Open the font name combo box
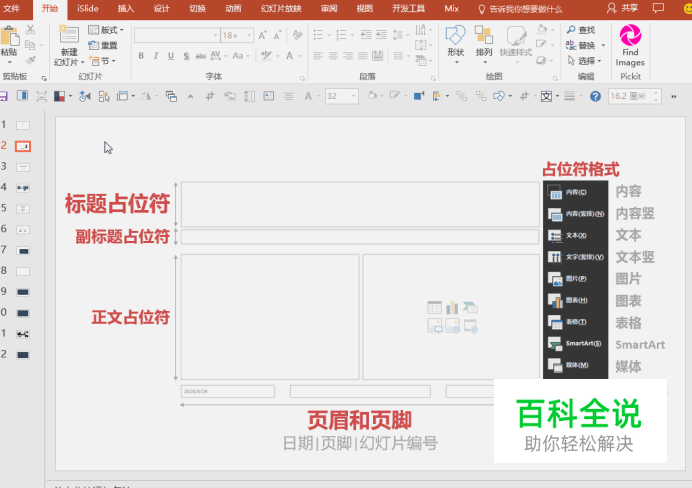Screen dimensions: 692x488 pyautogui.click(x=177, y=35)
